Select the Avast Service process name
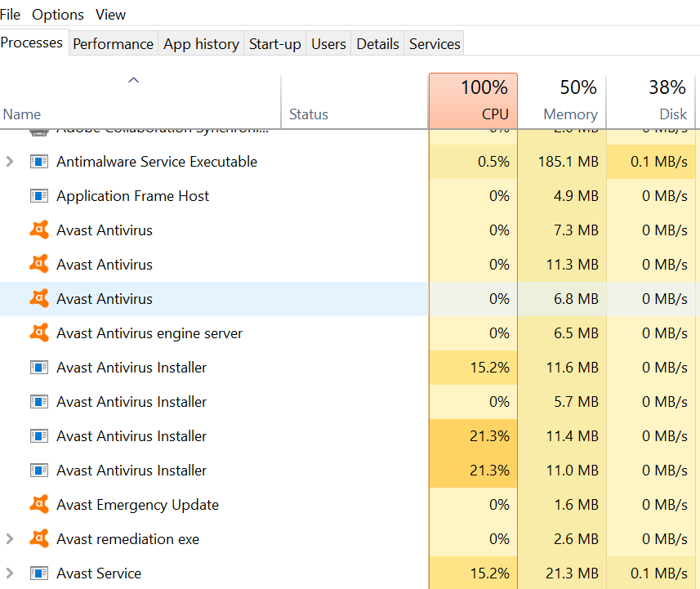 (99, 573)
